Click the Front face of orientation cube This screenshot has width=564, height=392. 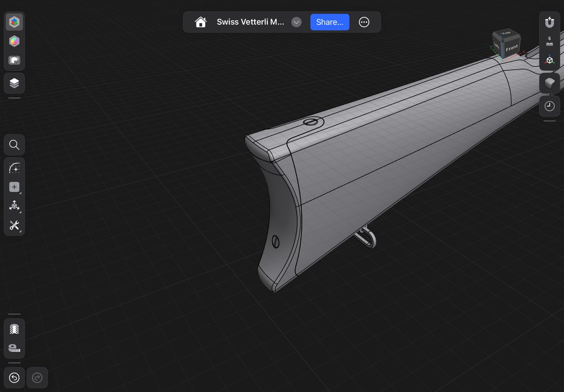coord(511,48)
